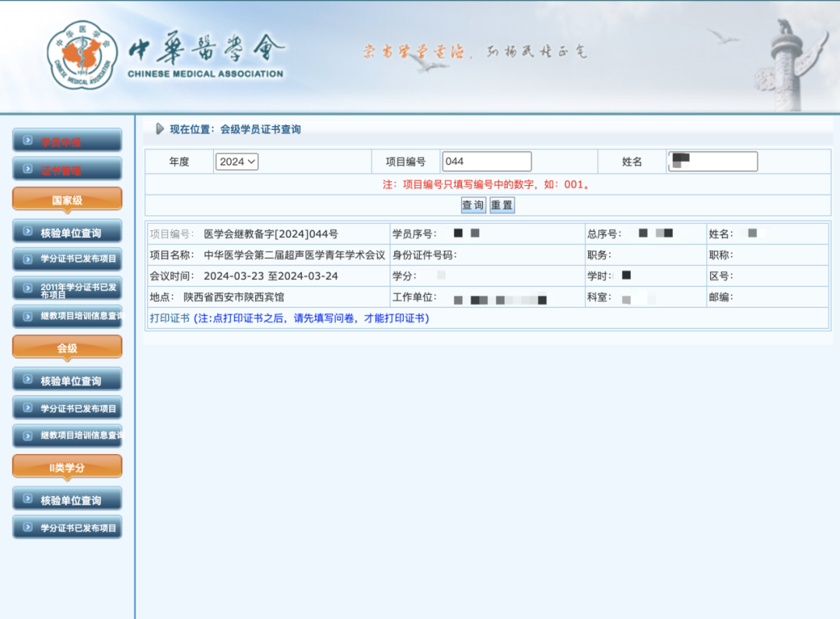This screenshot has height=619, width=840.
Task: Open the 证书管理 sidebar menu
Action: click(x=68, y=170)
